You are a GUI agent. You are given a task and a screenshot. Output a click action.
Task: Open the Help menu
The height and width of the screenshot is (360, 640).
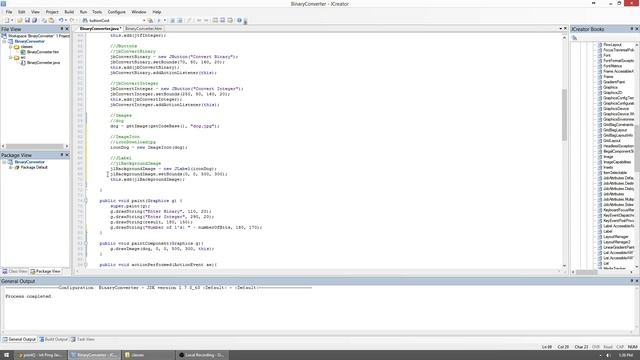coord(157,12)
